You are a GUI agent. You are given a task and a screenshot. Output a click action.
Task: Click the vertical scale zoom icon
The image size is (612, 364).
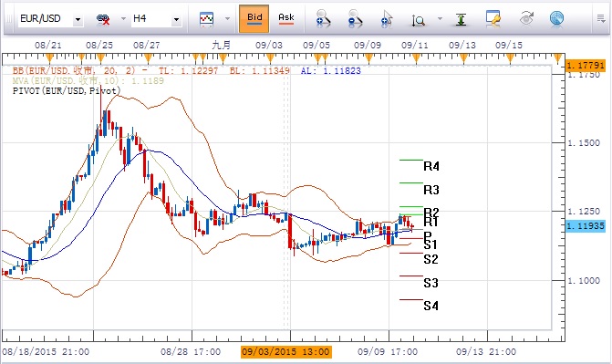[x=419, y=19]
